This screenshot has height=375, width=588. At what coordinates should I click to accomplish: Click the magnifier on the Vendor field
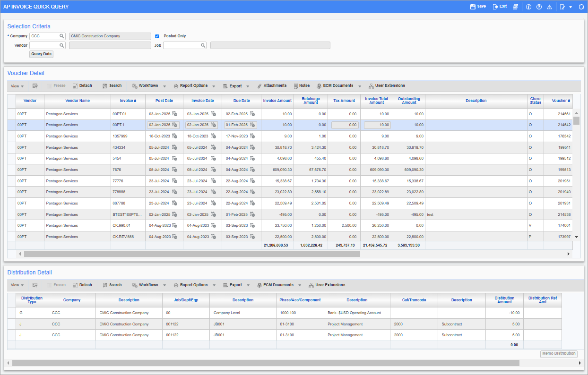click(x=62, y=45)
